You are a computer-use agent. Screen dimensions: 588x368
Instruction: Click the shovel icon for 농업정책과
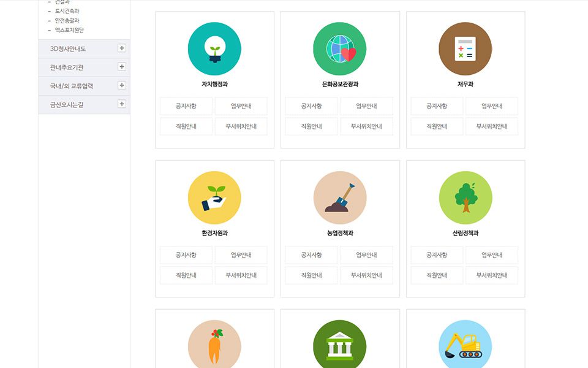[340, 197]
